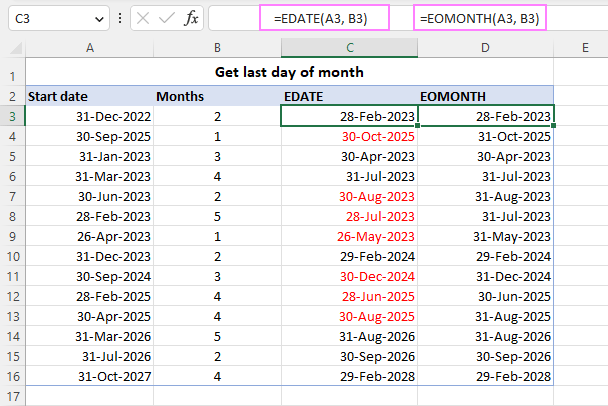Click EOMONTH cell 31-May-2023
The width and height of the screenshot is (608, 406).
click(485, 236)
